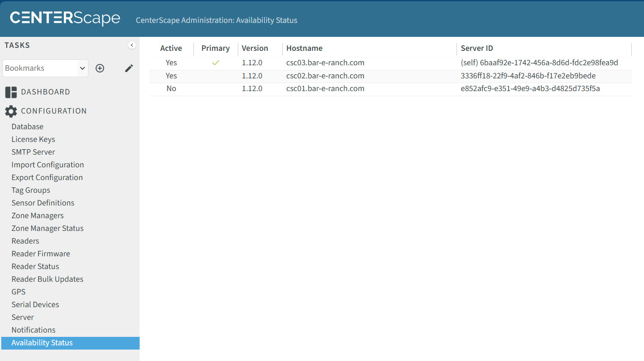
Task: Click the add bookmark plus icon
Action: (x=100, y=68)
